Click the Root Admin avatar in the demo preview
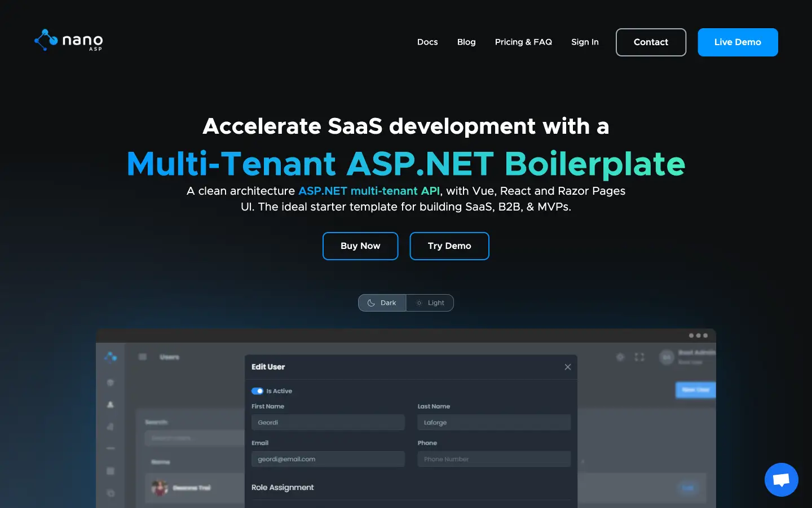 click(x=667, y=357)
